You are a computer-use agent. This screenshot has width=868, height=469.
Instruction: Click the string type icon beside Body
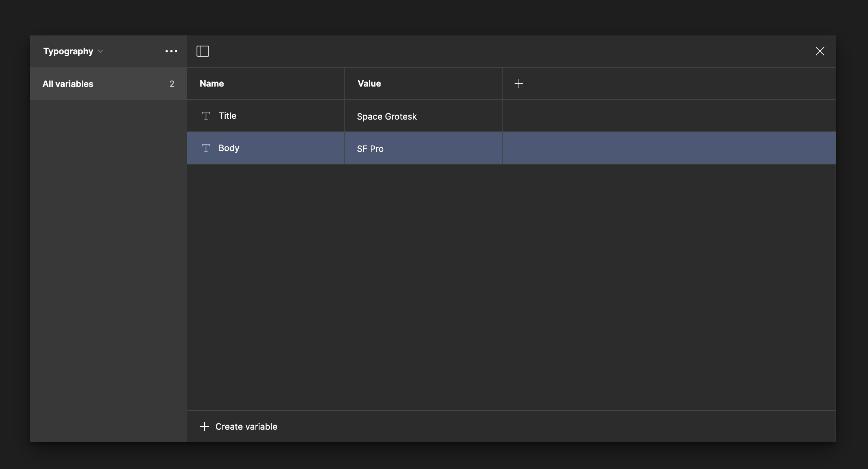(206, 148)
